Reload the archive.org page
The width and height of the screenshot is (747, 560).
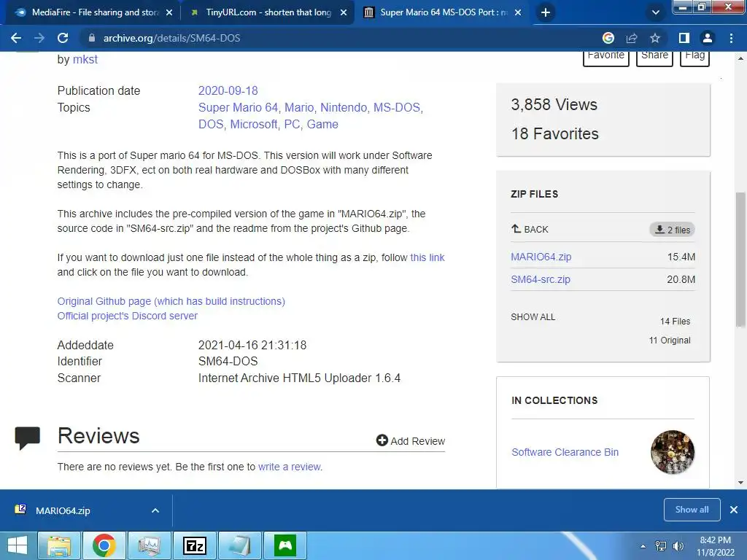coord(63,38)
